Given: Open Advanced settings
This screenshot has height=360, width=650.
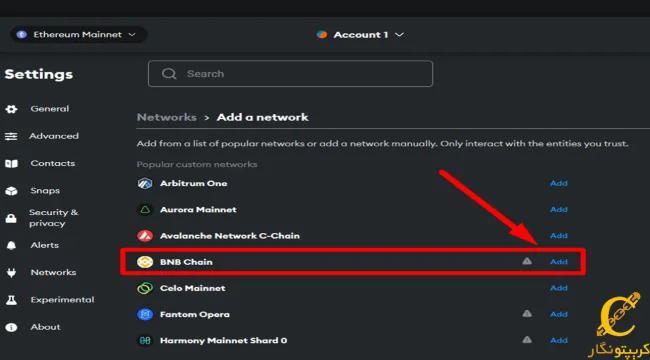Looking at the screenshot, I should (54, 136).
